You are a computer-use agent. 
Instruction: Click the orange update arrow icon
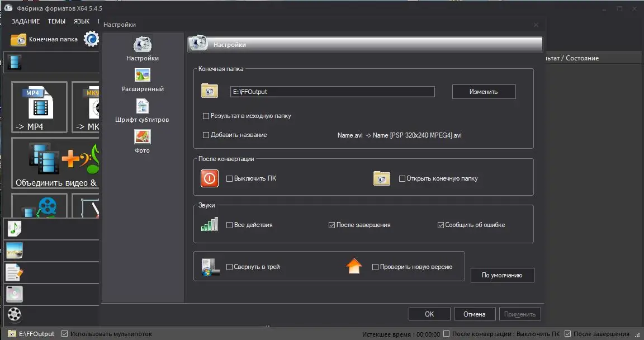click(354, 266)
